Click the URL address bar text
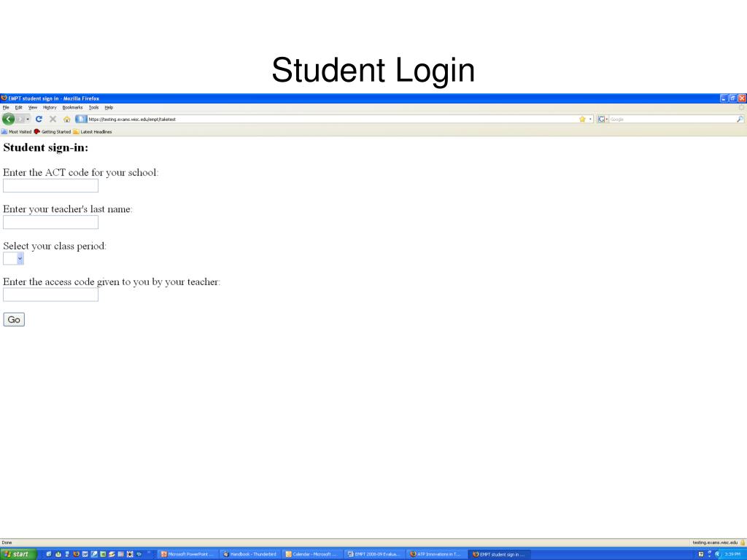The width and height of the screenshot is (747, 560). (132, 119)
